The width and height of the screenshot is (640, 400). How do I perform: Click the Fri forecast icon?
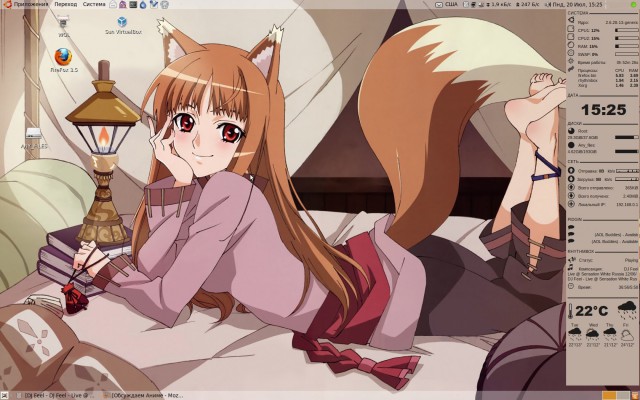point(627,335)
